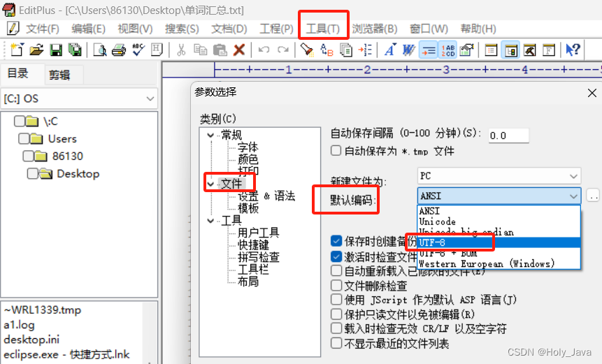This screenshot has height=364, width=602.
Task: Open the 文件(F) menu
Action: click(42, 29)
